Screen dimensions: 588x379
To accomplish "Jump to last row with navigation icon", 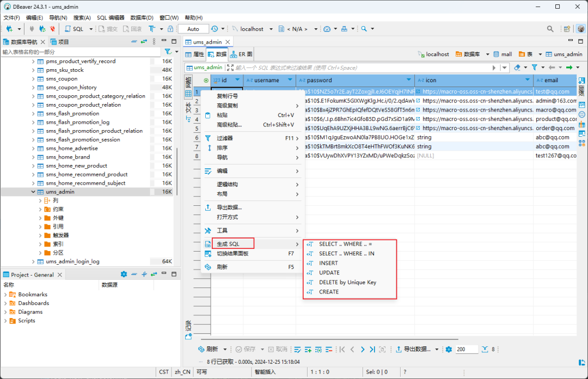I will click(371, 349).
